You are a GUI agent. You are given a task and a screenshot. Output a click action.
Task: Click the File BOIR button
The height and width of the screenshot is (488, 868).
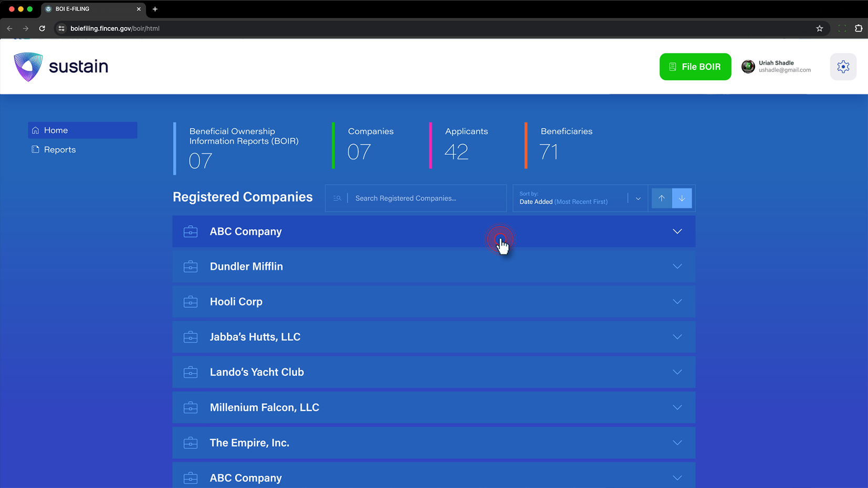click(695, 67)
